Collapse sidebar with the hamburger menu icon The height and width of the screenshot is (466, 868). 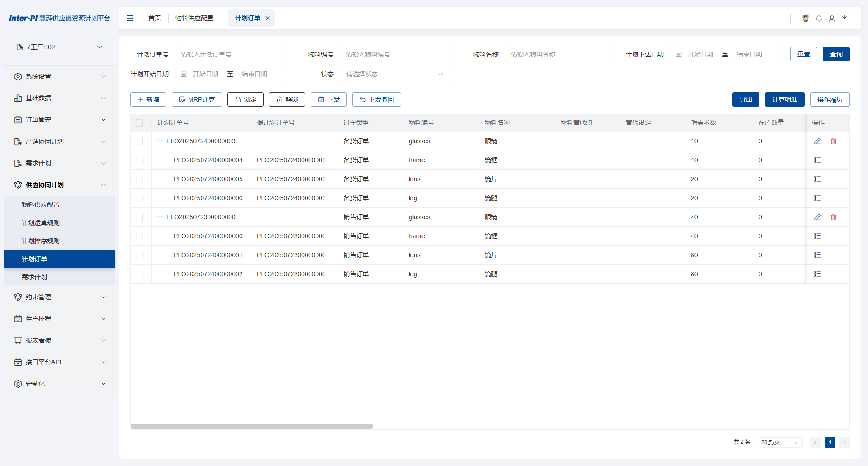tap(130, 18)
